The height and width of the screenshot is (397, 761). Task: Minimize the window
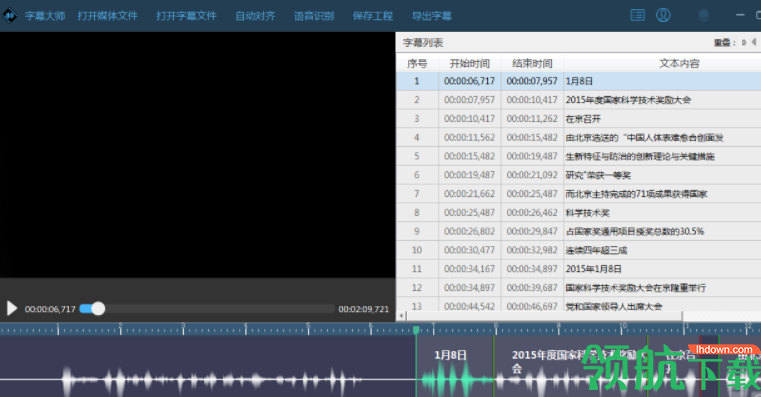tap(740, 15)
